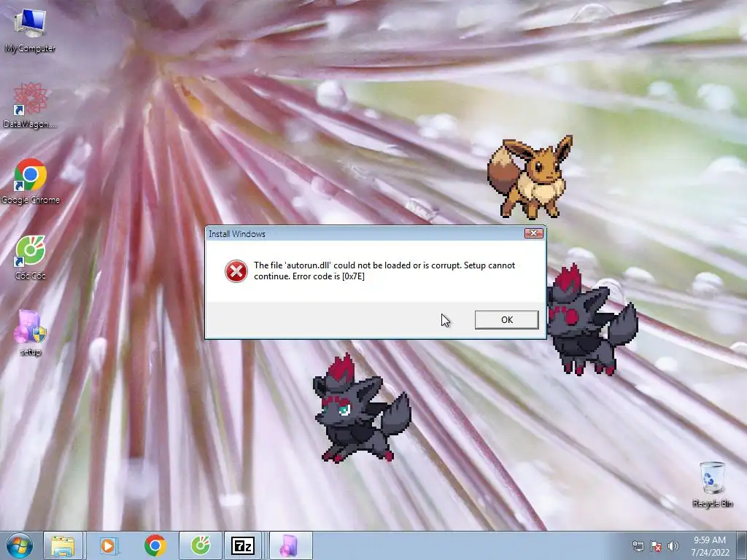Click the red error icon in the dialog
Image resolution: width=747 pixels, height=560 pixels.
pos(236,271)
